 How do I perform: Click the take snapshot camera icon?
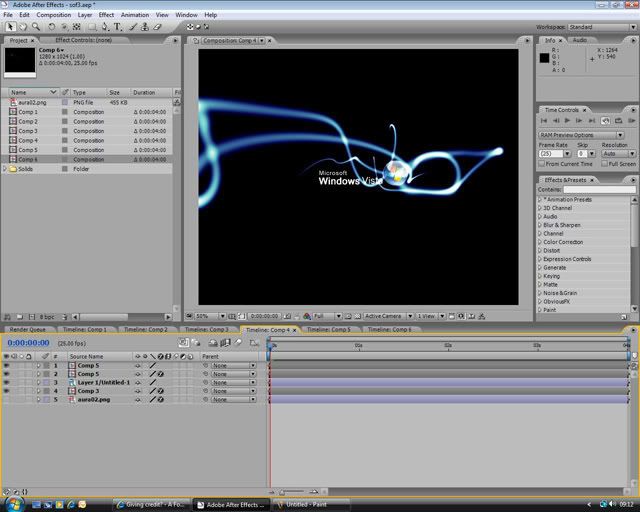(x=288, y=316)
